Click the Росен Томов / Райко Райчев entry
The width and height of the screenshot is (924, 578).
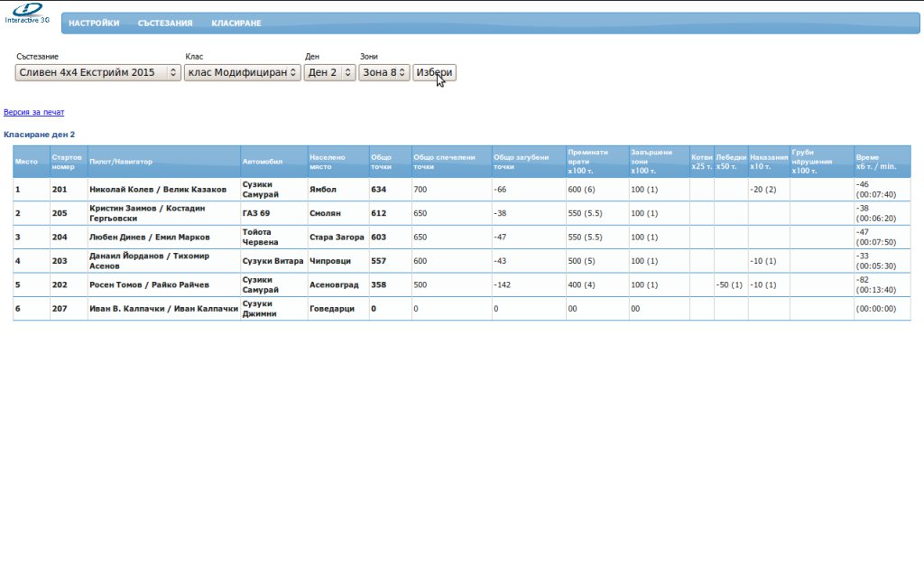(149, 284)
